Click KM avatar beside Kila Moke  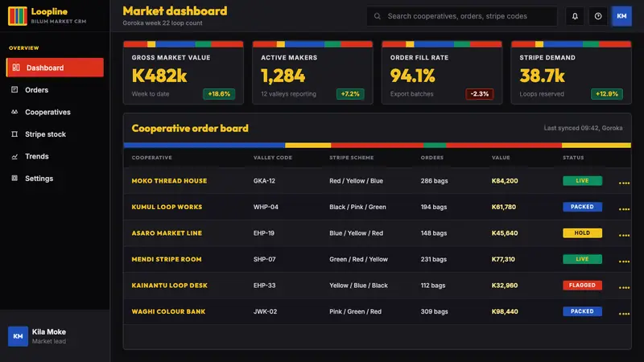click(18, 336)
